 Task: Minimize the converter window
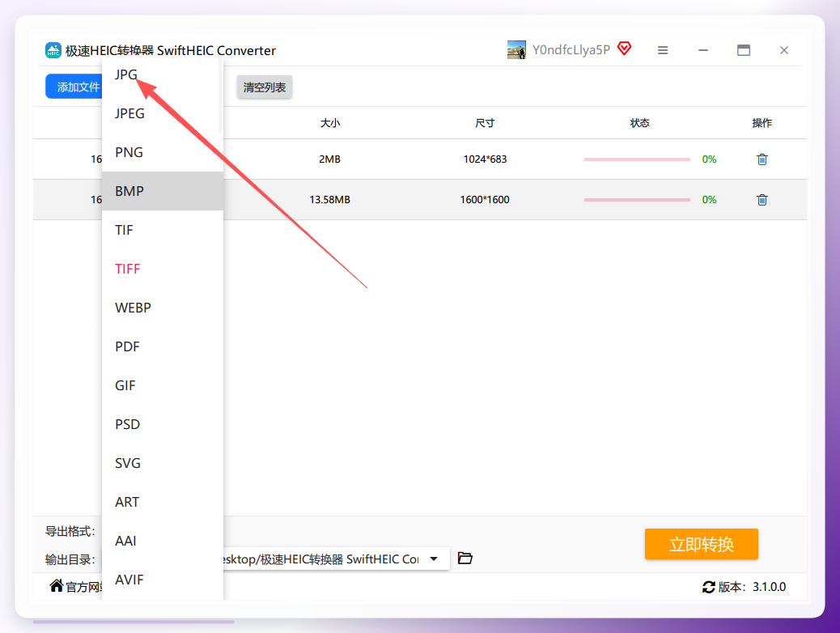coord(703,50)
